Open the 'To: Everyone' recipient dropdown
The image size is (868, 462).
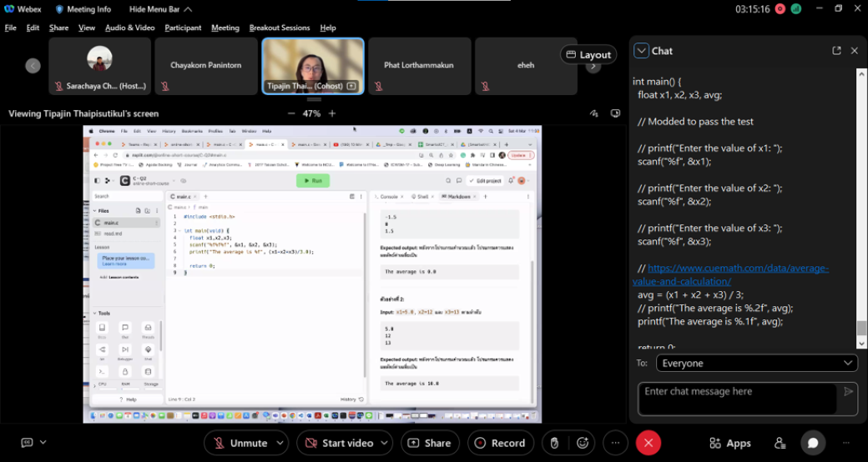tap(756, 363)
